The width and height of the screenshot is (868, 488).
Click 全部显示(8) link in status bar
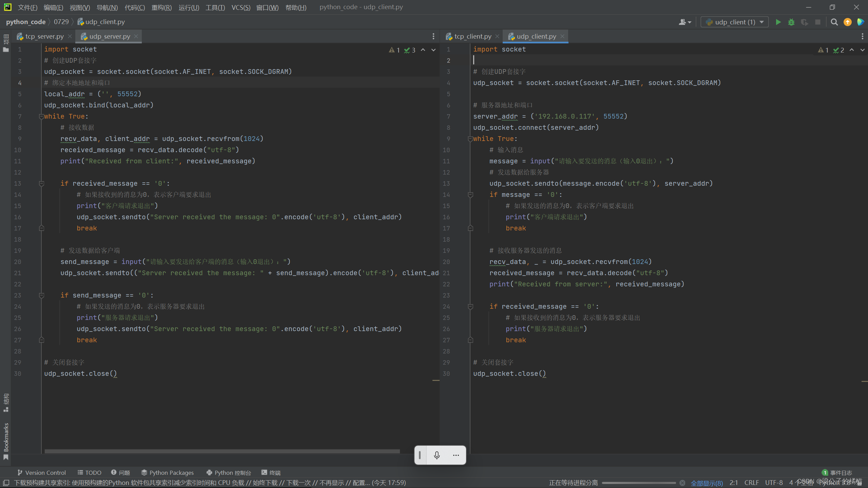click(707, 483)
